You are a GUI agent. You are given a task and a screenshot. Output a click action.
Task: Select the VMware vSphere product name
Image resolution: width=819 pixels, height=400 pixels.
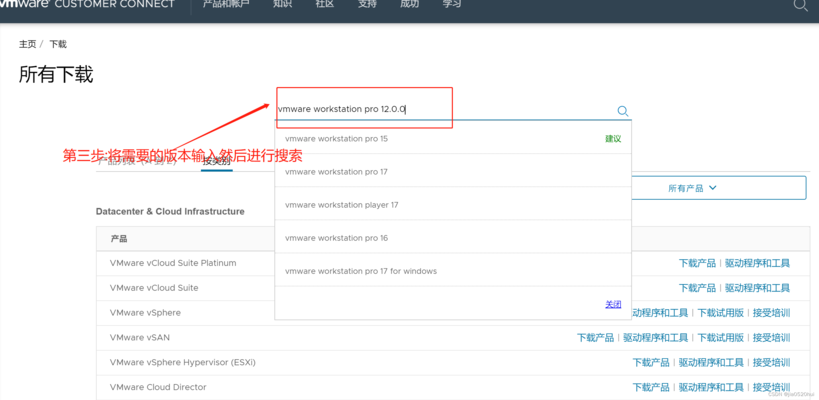click(145, 313)
